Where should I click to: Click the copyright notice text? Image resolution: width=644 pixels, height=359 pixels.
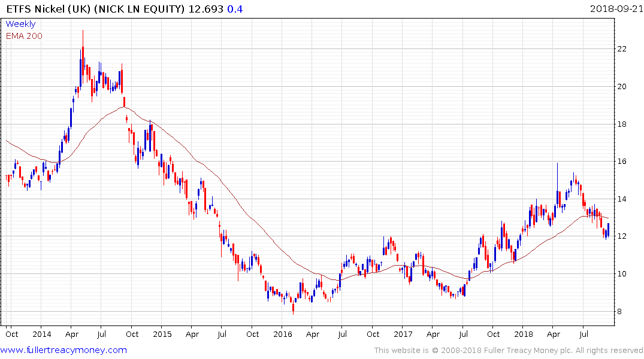click(509, 351)
